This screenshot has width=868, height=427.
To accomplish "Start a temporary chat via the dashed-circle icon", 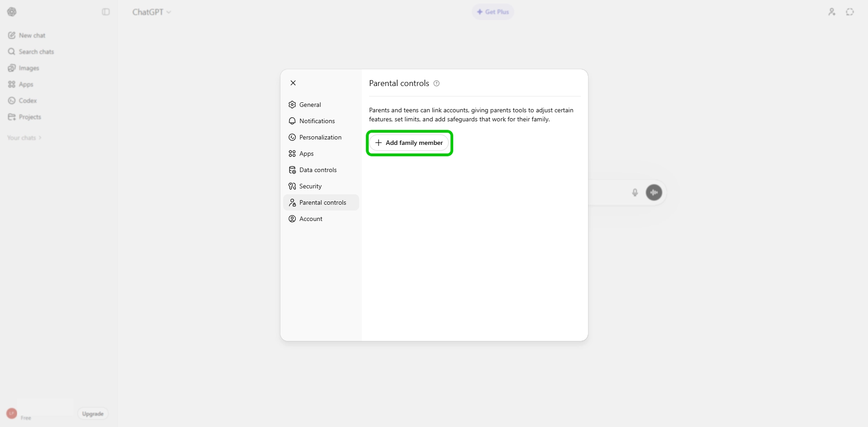I will (x=850, y=12).
